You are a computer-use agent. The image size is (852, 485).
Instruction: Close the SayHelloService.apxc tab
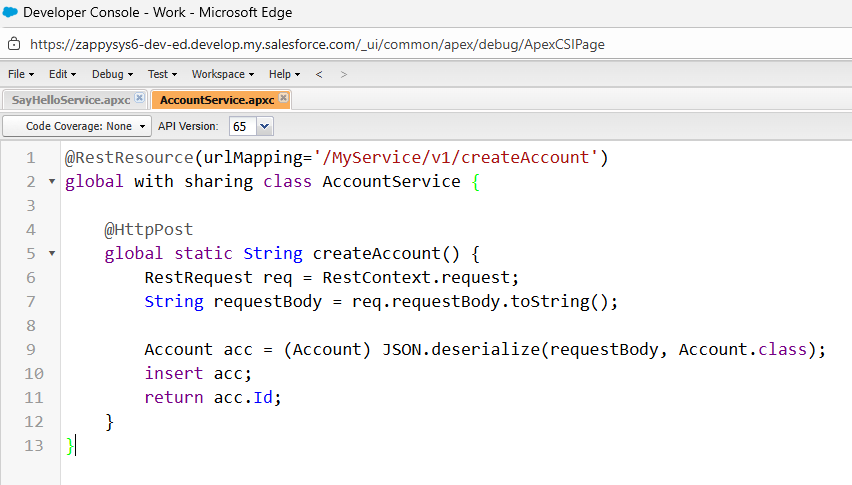pos(139,98)
